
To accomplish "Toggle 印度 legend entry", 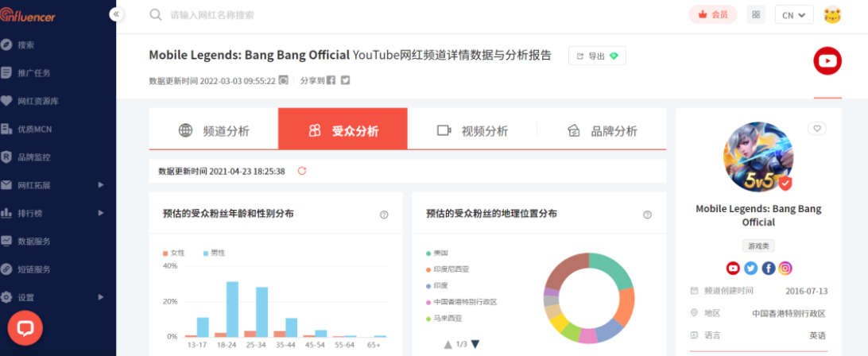I will click(x=436, y=286).
